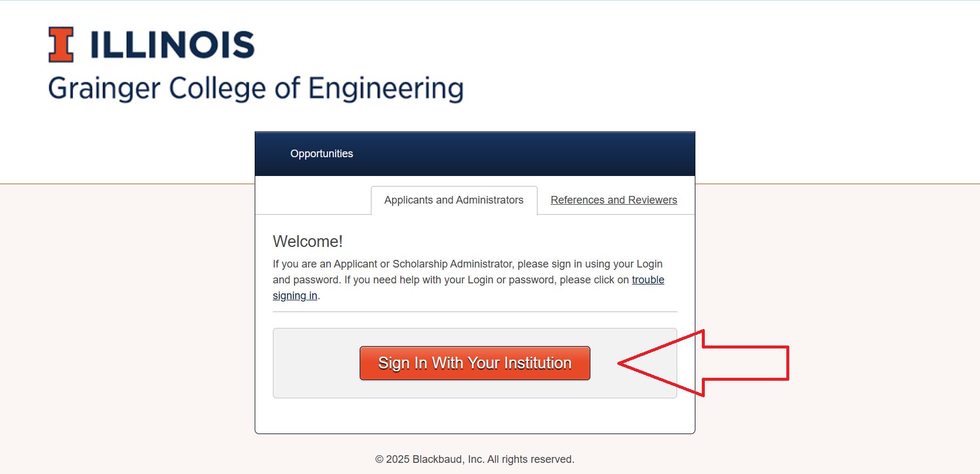Click the copyright © symbol in footer
The width and height of the screenshot is (980, 474).
(379, 459)
